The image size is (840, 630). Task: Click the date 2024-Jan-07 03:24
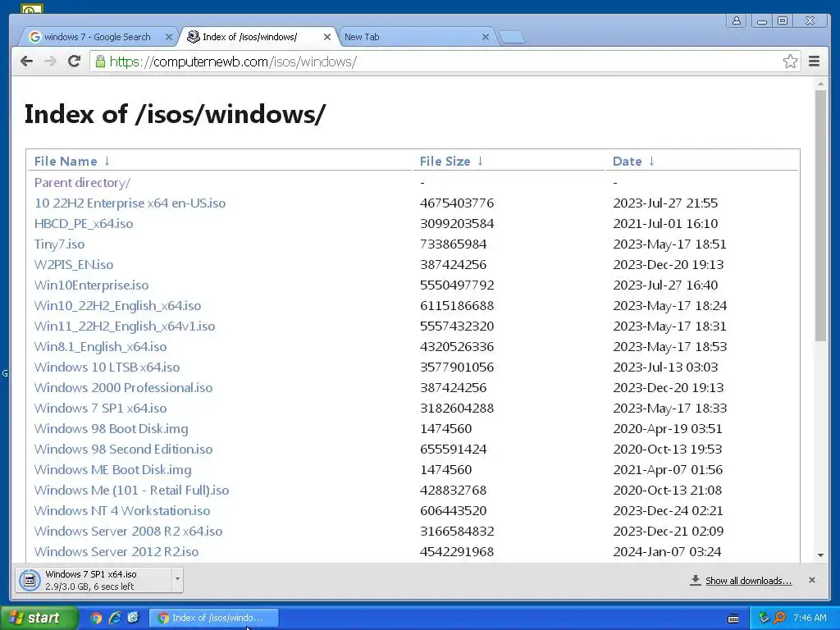(667, 551)
